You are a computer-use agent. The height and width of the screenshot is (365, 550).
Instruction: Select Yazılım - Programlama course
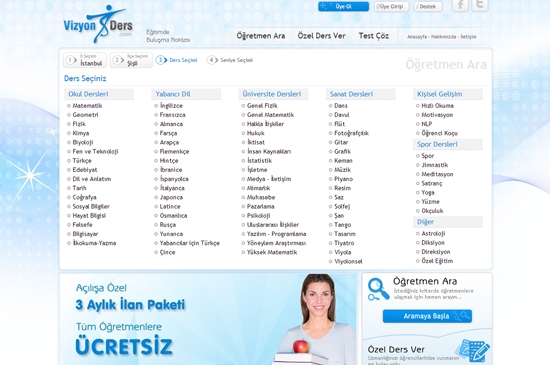[x=276, y=234]
